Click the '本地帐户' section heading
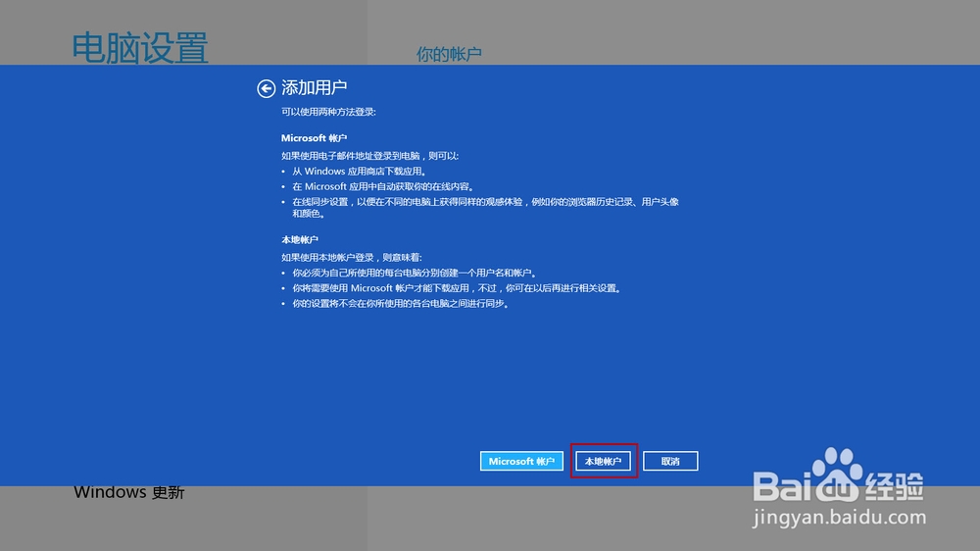The width and height of the screenshot is (980, 551). (299, 239)
